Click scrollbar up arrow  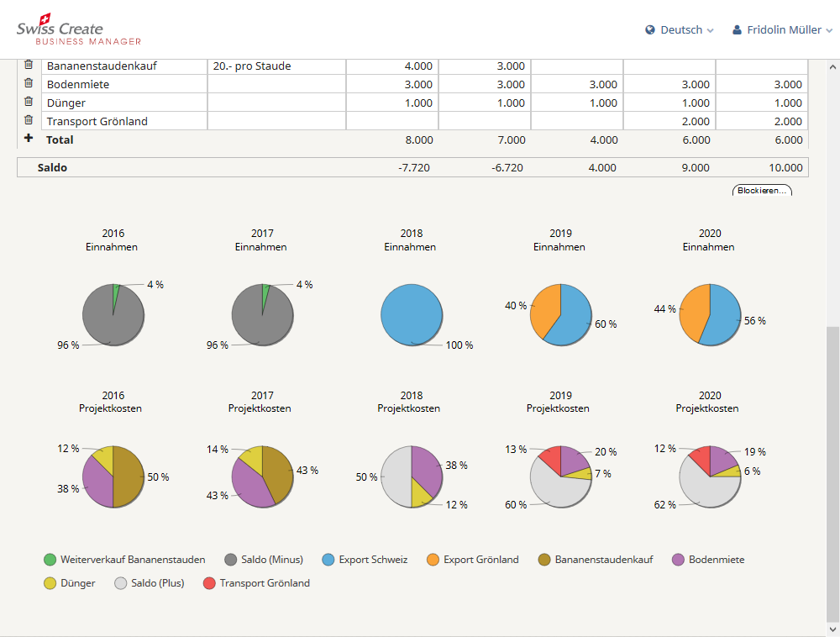832,67
